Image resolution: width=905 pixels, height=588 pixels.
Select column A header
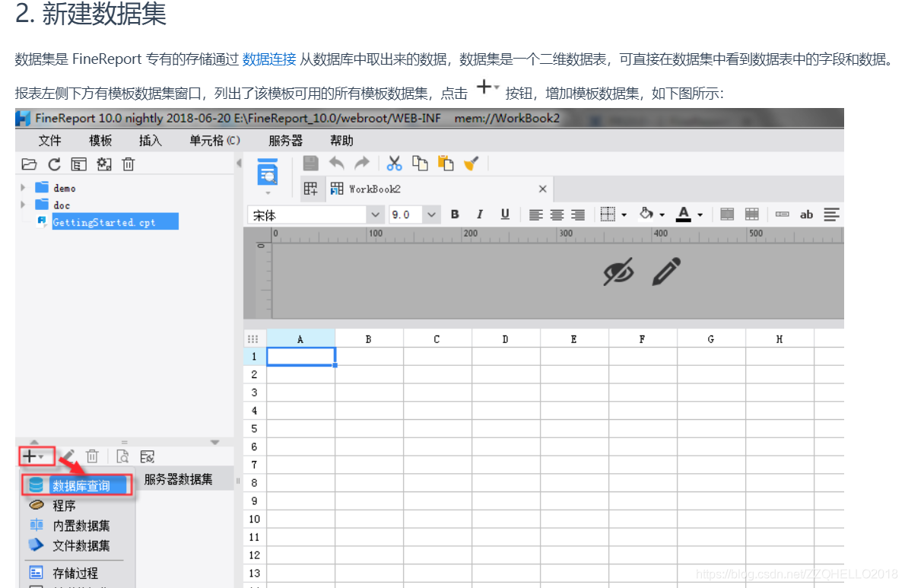click(x=300, y=339)
